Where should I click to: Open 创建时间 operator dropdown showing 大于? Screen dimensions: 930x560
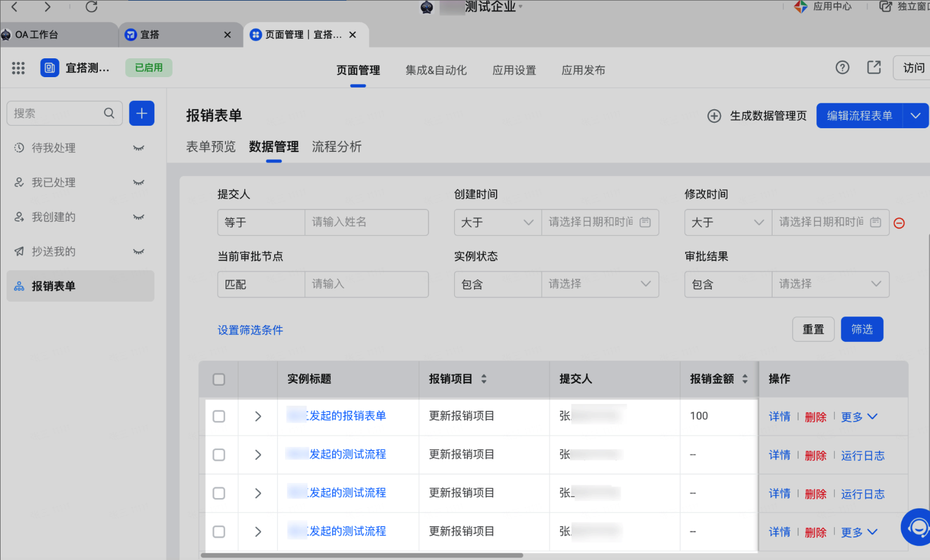498,222
